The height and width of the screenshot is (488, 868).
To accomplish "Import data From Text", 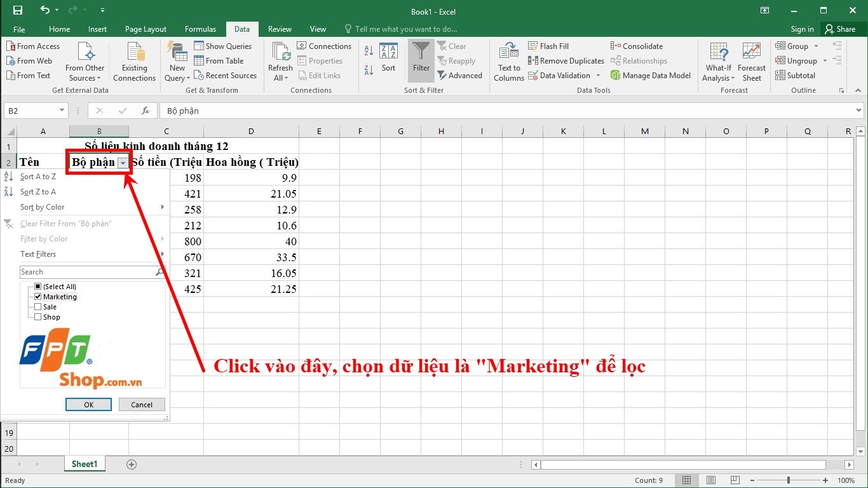I will pos(29,76).
